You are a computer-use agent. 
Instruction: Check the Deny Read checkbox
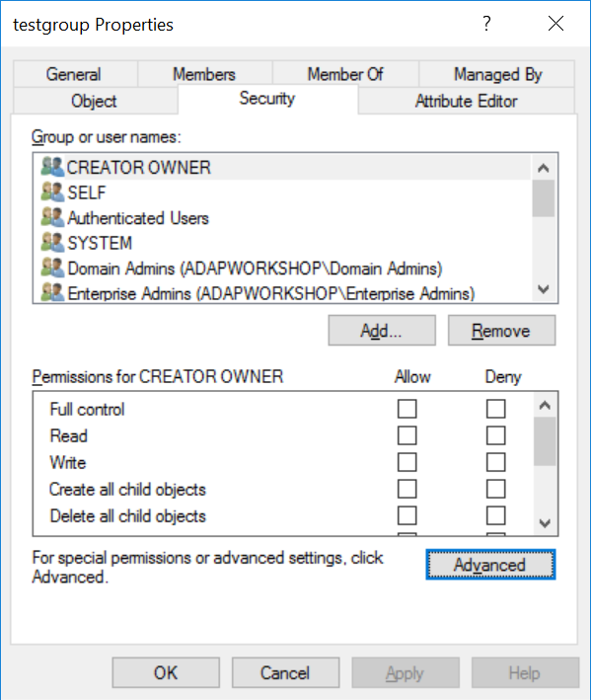(496, 435)
